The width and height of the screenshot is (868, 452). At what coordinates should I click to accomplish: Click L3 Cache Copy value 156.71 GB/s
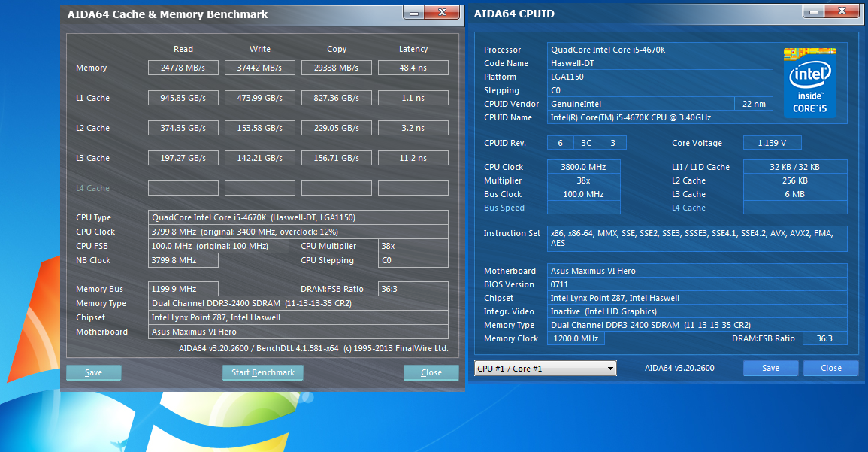tap(336, 158)
